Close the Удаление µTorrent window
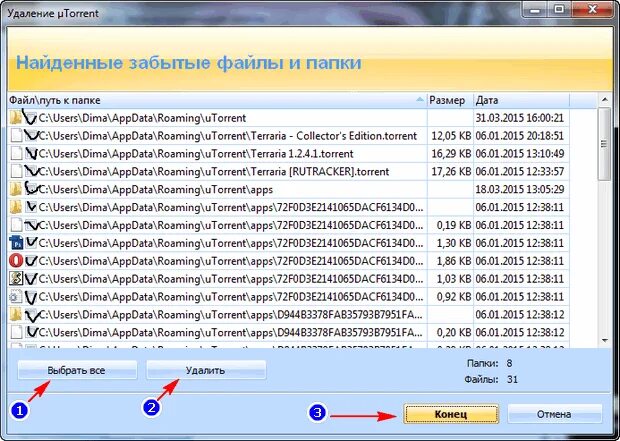The height and width of the screenshot is (441, 620). pos(592,9)
